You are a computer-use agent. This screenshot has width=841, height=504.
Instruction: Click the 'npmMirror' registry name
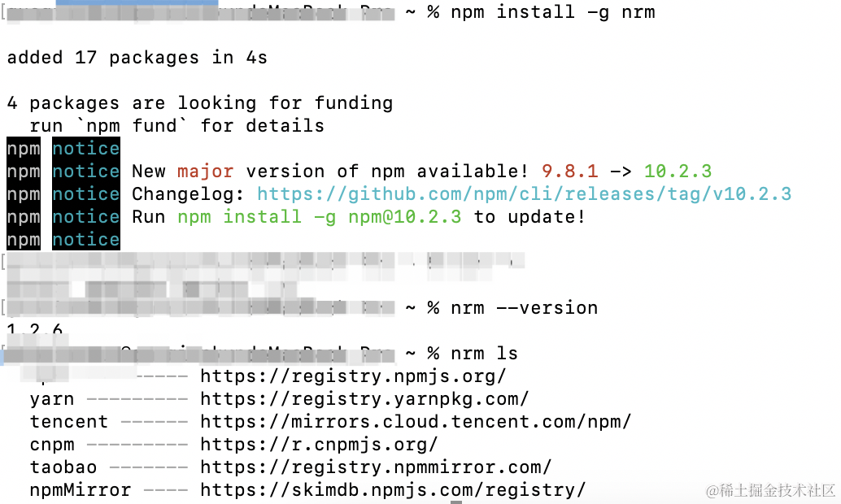coord(81,490)
